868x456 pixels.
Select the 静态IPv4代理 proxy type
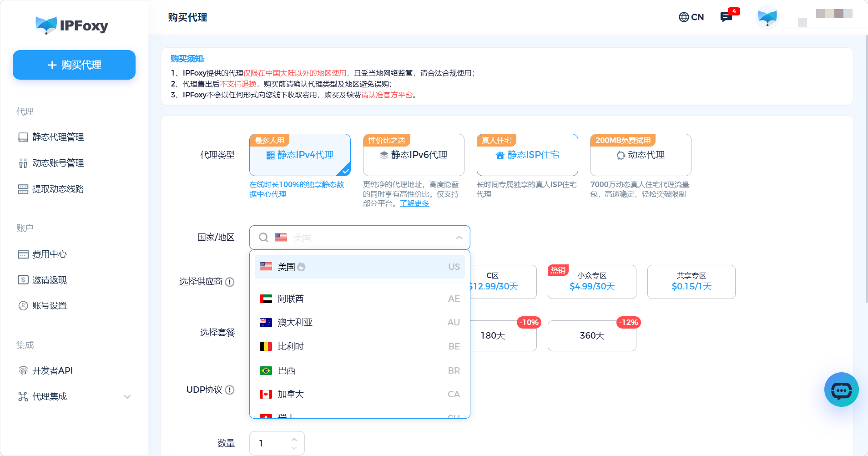tap(300, 155)
